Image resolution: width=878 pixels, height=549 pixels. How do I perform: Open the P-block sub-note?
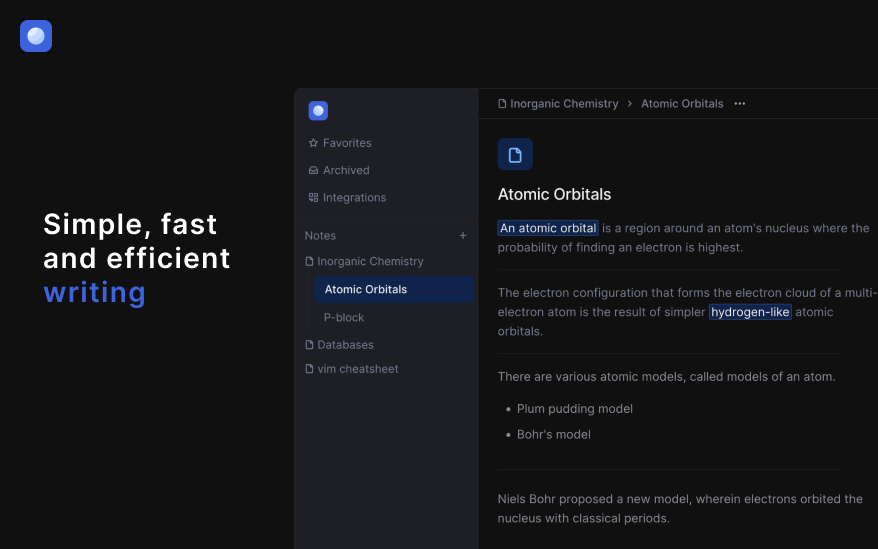pyautogui.click(x=344, y=318)
